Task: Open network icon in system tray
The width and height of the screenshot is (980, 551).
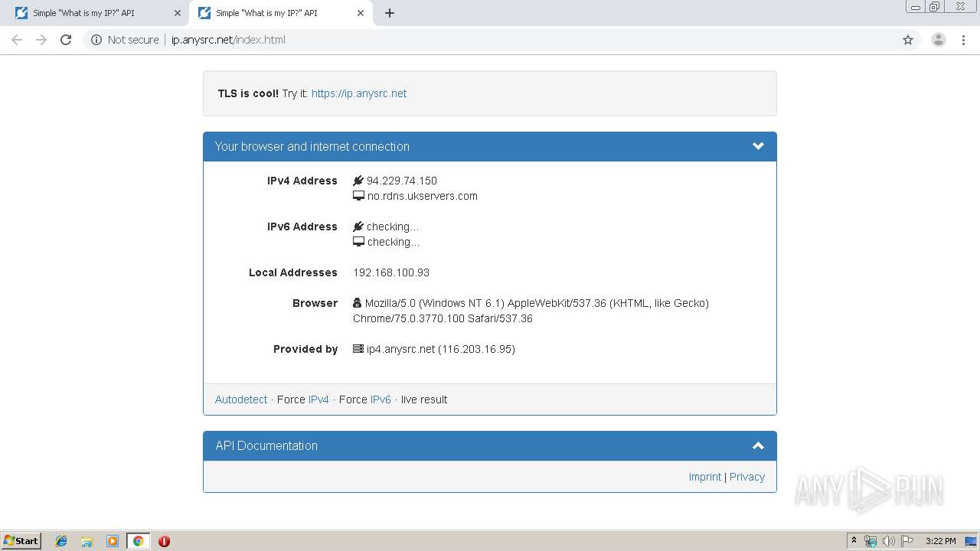Action: pyautogui.click(x=871, y=541)
